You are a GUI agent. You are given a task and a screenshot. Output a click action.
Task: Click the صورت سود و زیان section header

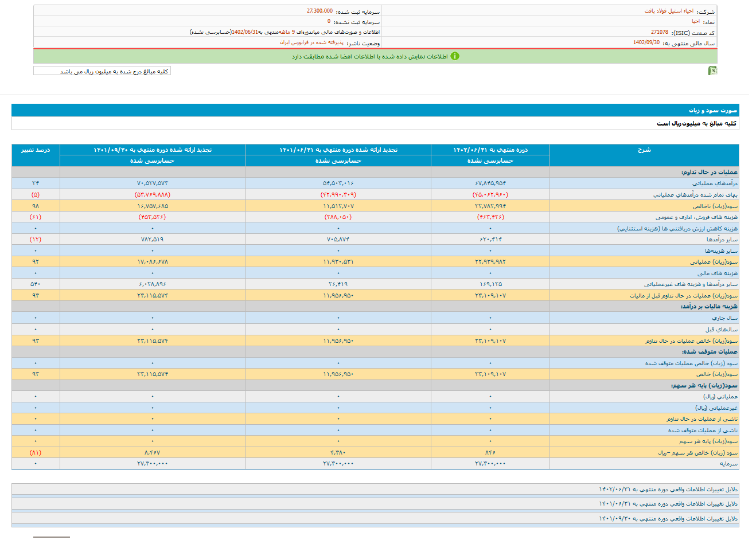click(713, 110)
